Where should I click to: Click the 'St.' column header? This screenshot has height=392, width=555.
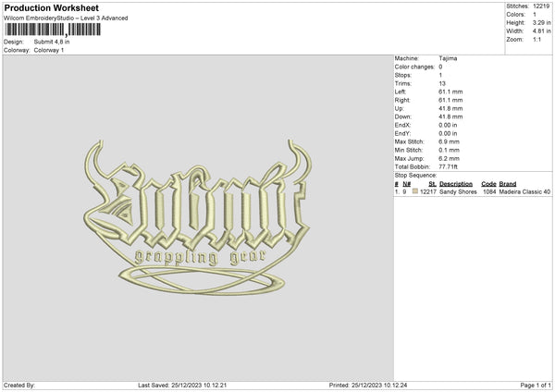(432, 184)
